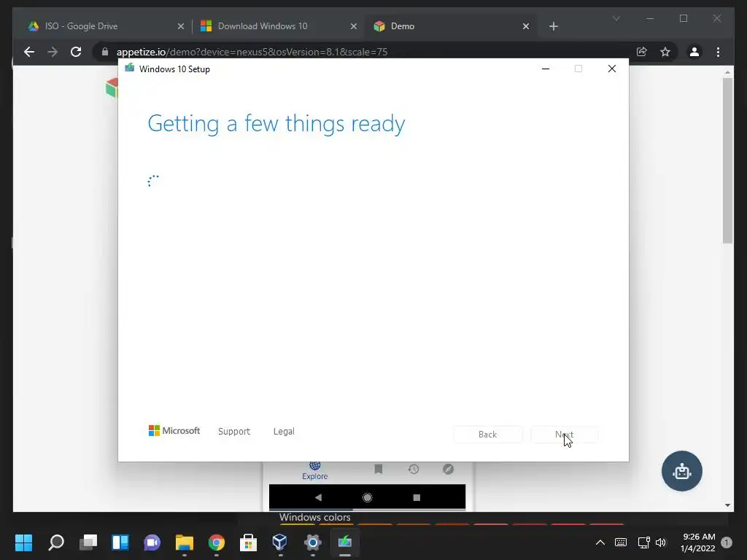Viewport: 747px width, 560px height.
Task: Open the history tab in the emulator
Action: tap(413, 469)
